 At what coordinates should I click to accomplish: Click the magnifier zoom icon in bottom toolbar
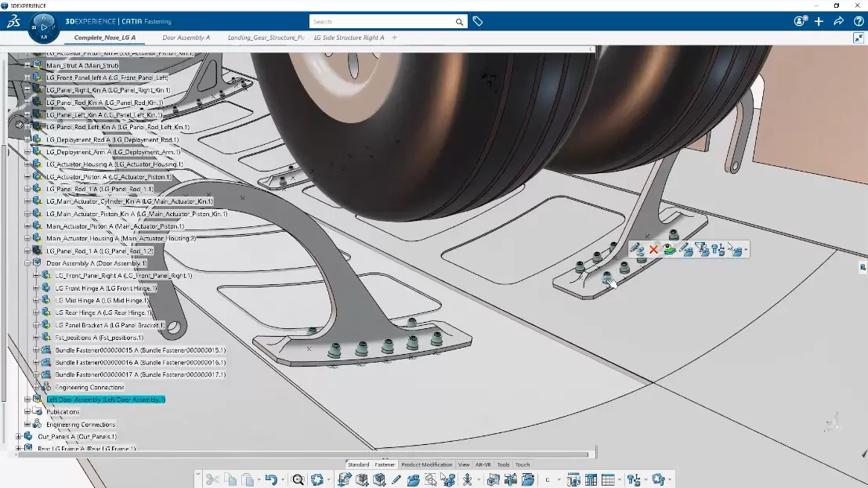[x=298, y=479]
